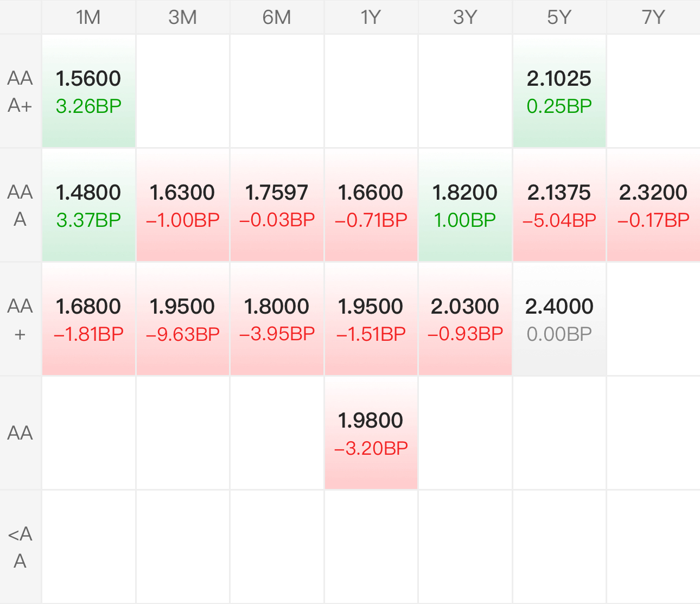Image resolution: width=700 pixels, height=604 pixels.
Task: Open the AA 1Y cell showing 1.9800
Action: point(371,434)
